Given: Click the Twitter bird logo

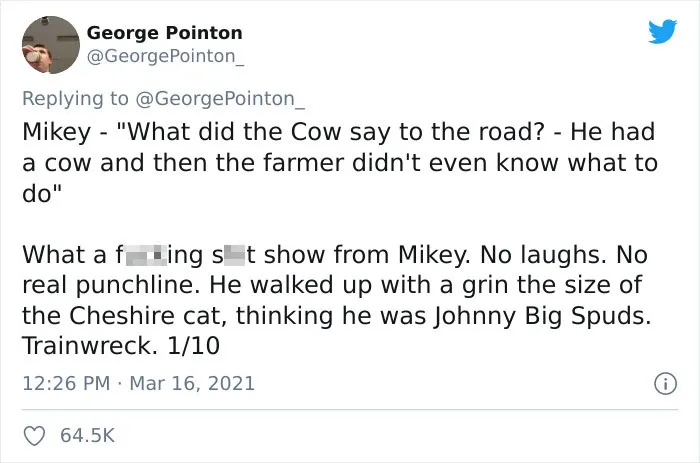Looking at the screenshot, I should [662, 31].
